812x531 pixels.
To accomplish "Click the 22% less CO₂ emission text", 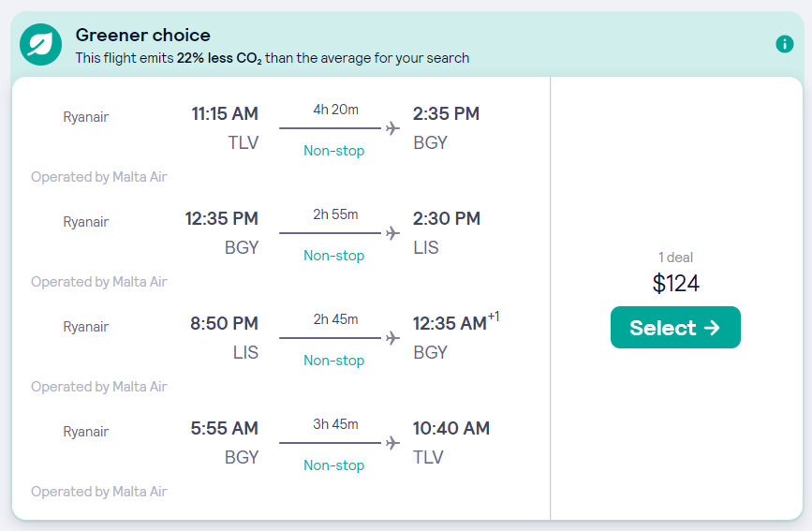I will coord(219,58).
